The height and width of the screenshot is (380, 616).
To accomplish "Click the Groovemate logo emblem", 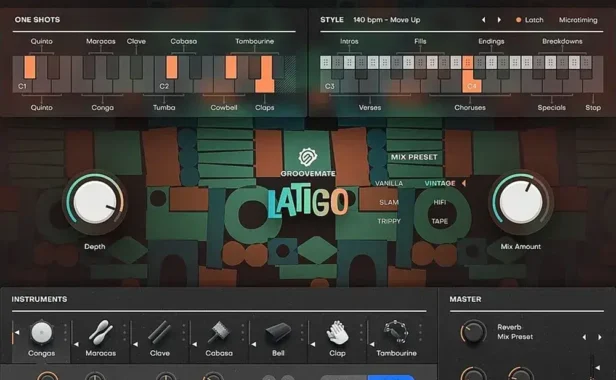I will click(x=308, y=157).
